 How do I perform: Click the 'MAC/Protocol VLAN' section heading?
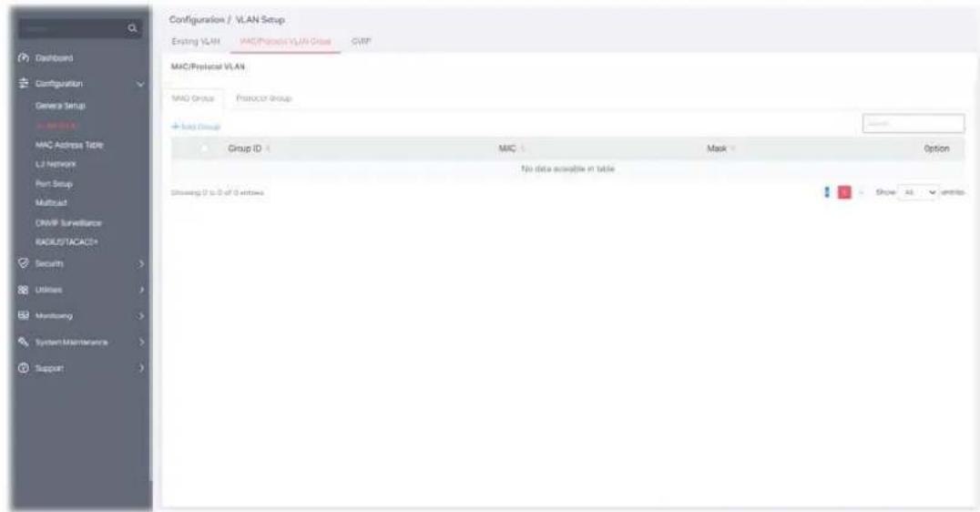(209, 67)
